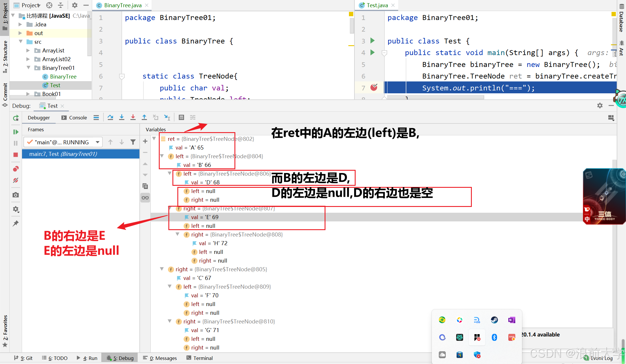Add a new watch in Variables panel
This screenshot has height=364, width=626.
point(145,141)
